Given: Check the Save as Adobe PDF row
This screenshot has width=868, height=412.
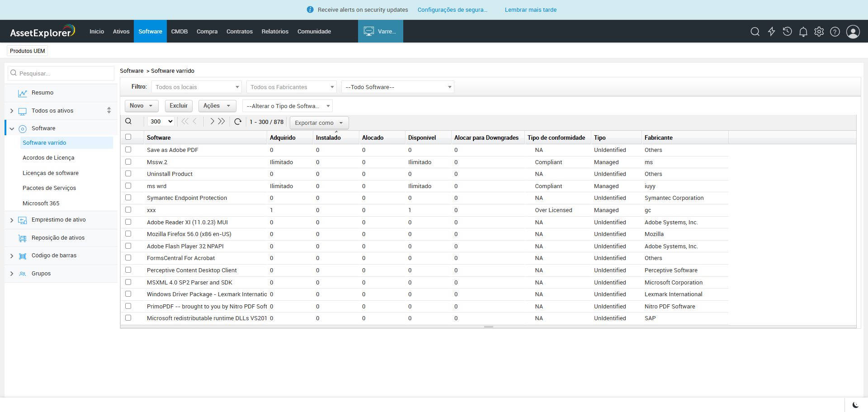Looking at the screenshot, I should click(x=128, y=150).
